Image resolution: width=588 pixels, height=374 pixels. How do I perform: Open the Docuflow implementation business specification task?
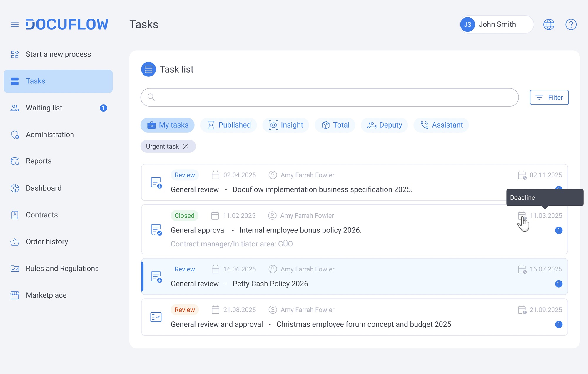(322, 189)
